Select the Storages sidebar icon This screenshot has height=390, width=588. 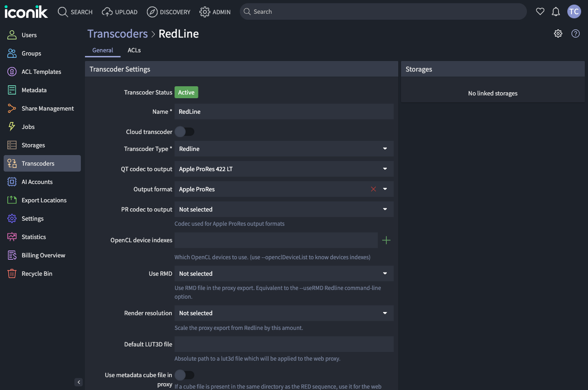(x=33, y=145)
